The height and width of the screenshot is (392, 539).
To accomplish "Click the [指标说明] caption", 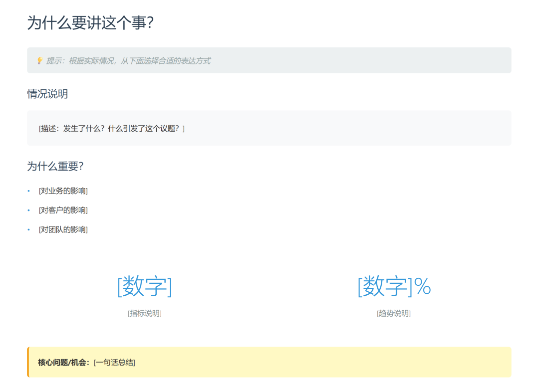I will click(144, 313).
